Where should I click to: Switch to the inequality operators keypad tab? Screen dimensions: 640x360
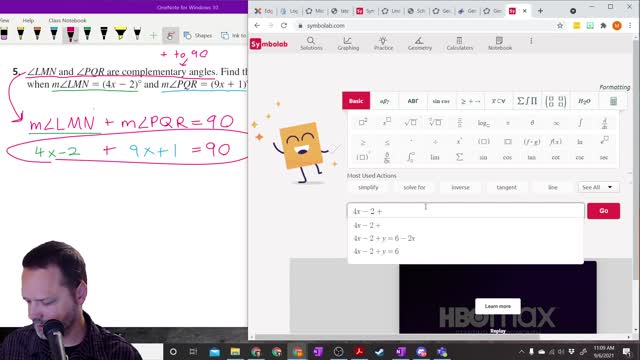(470, 101)
